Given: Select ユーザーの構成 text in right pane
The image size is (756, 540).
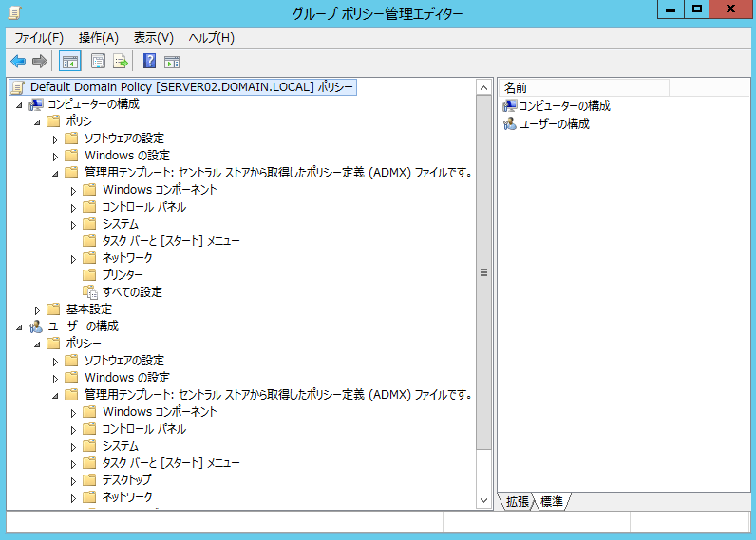Looking at the screenshot, I should point(554,124).
